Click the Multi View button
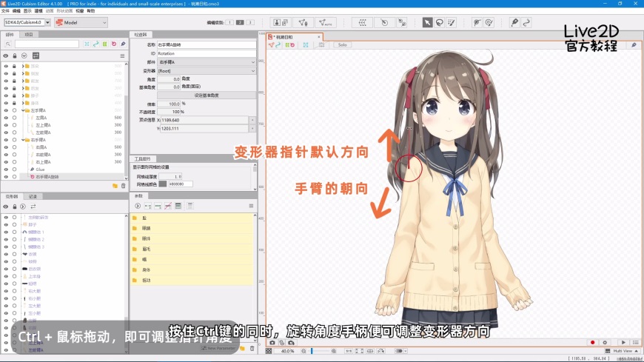This screenshot has width=644, height=362. pos(622,351)
